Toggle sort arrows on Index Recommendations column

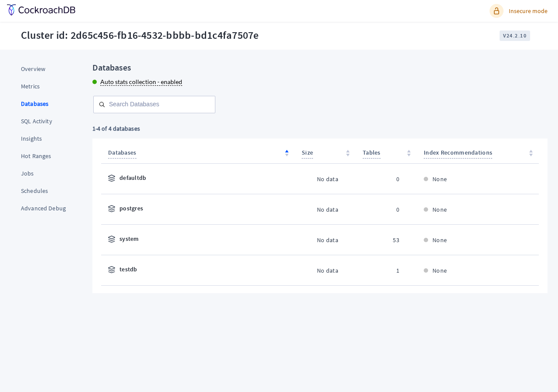[x=531, y=153]
